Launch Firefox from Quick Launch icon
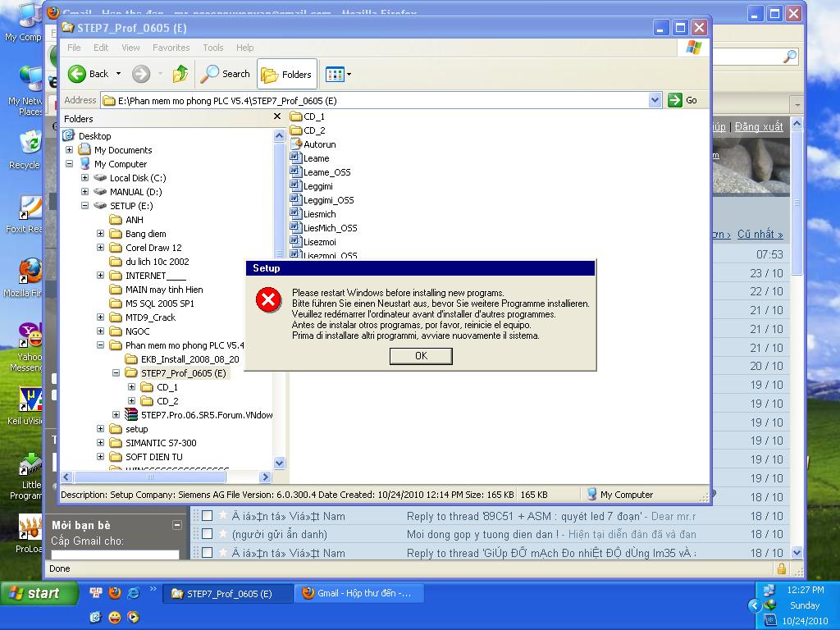The height and width of the screenshot is (630, 840). [x=114, y=592]
